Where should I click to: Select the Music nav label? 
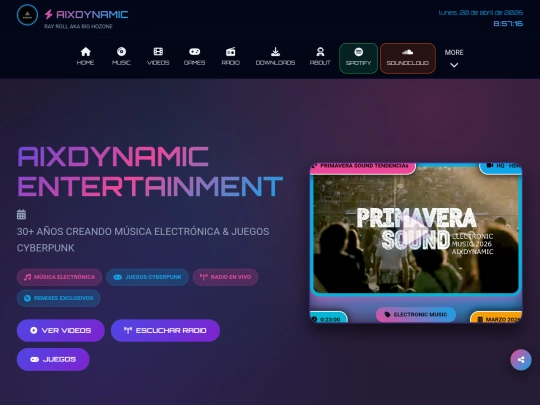pos(121,63)
